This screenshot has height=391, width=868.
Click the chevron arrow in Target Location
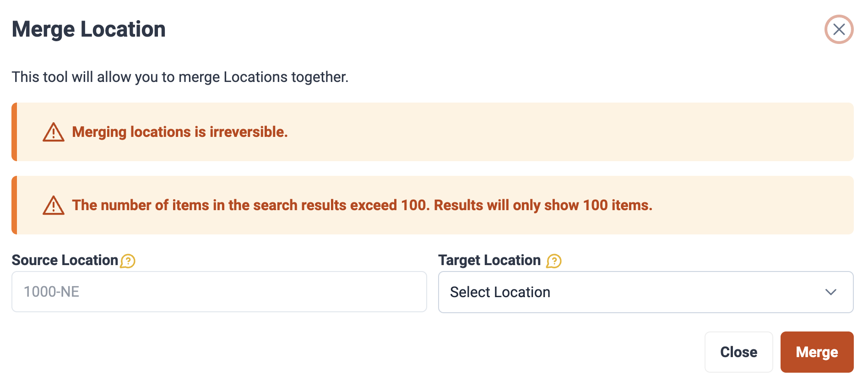click(830, 292)
